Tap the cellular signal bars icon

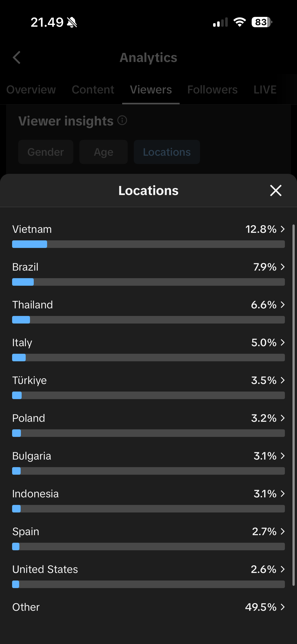[220, 22]
